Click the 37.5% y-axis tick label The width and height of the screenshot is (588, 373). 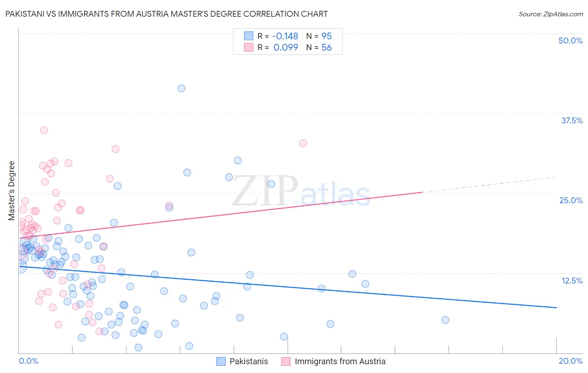click(x=572, y=120)
